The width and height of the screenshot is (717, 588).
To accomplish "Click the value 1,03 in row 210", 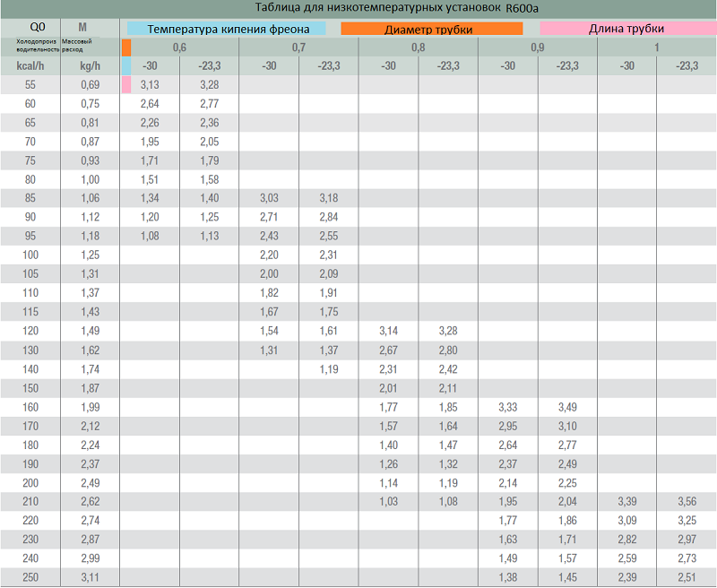I will click(x=389, y=502).
